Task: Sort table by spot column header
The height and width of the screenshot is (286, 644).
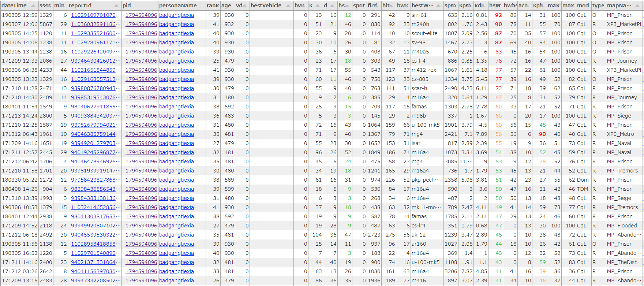Action: pyautogui.click(x=359, y=5)
